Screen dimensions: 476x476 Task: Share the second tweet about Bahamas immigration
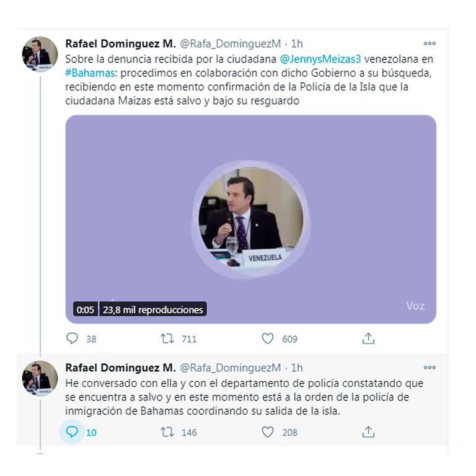tap(368, 432)
